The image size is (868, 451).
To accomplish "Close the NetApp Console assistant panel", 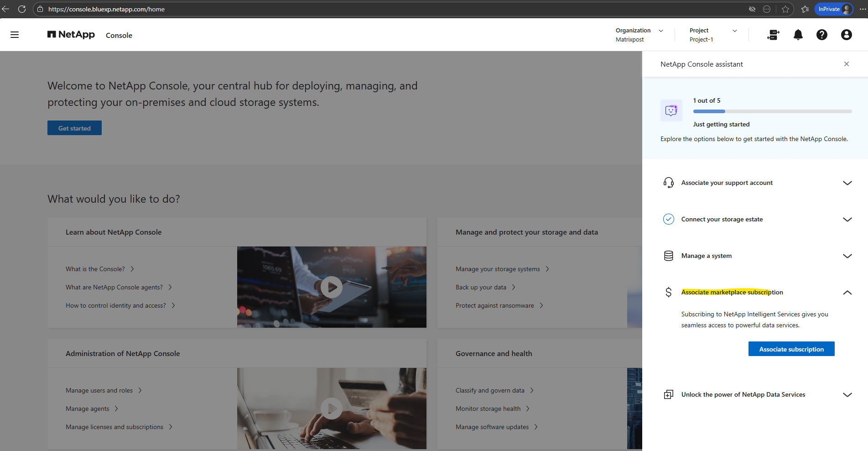I will [847, 64].
